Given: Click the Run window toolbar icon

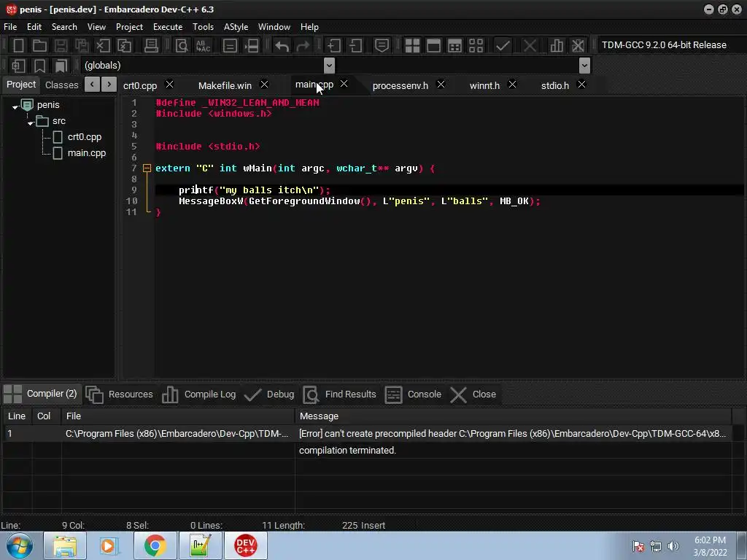Looking at the screenshot, I should 433,46.
